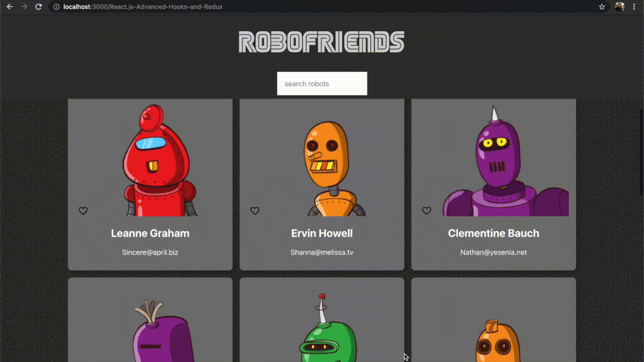Favorite Ervin Howell with heart icon
Screen dimensions: 644x362
[x=255, y=211]
